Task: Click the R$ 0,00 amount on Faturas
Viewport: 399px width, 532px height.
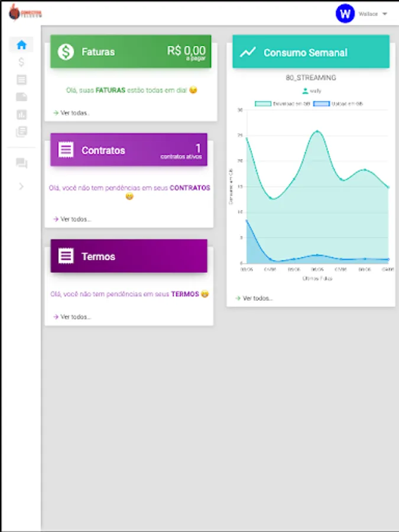Action: point(186,51)
